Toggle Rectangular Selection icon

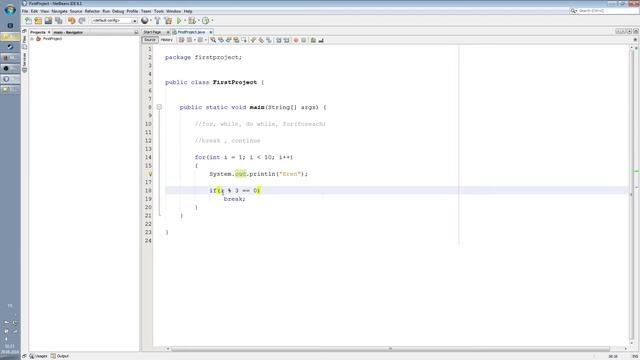244,40
